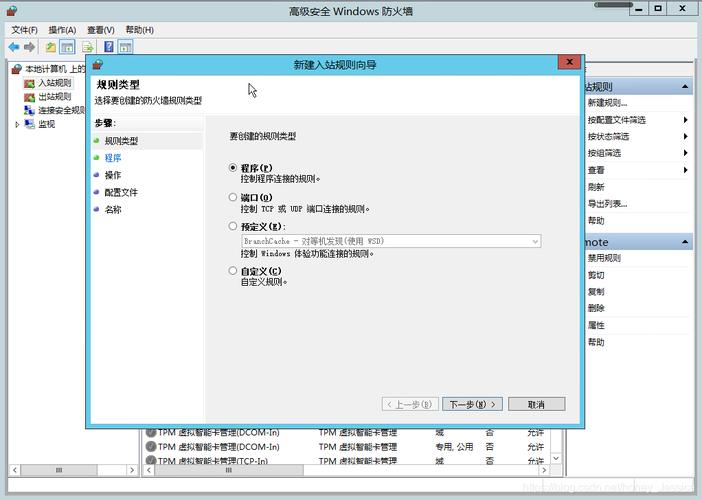Click the 操作 wizard step
702x500 pixels.
coord(113,175)
